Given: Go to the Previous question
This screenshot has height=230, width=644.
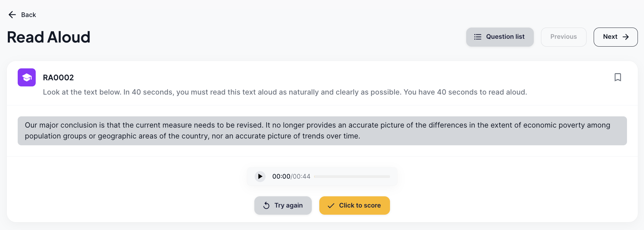Looking at the screenshot, I should point(563,37).
